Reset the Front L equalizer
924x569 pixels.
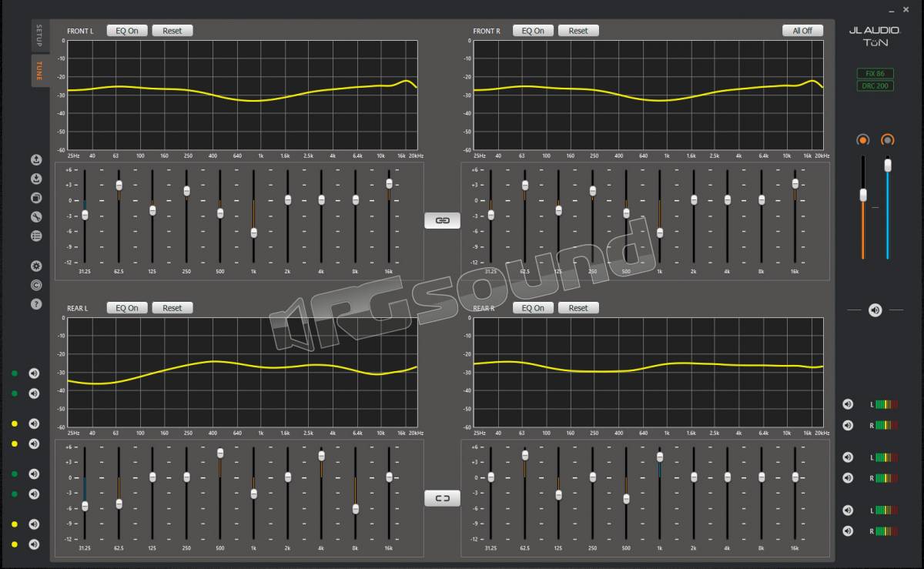tap(172, 31)
